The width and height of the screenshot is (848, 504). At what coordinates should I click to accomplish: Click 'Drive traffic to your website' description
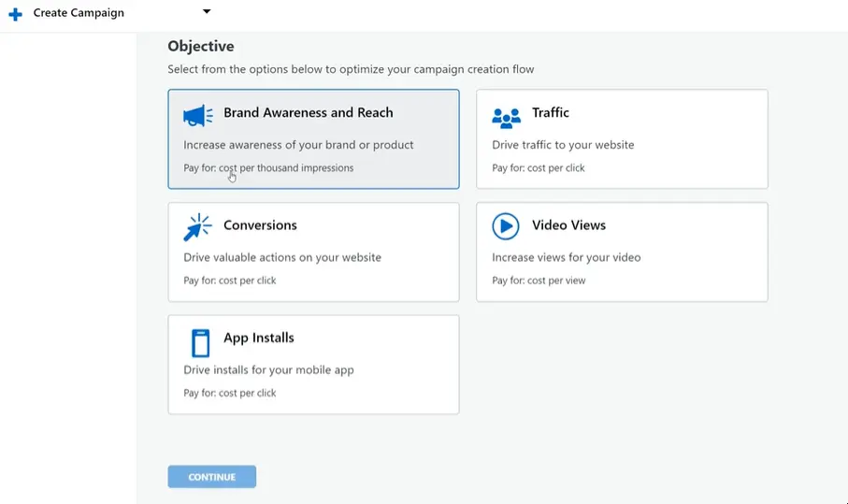[x=563, y=145]
